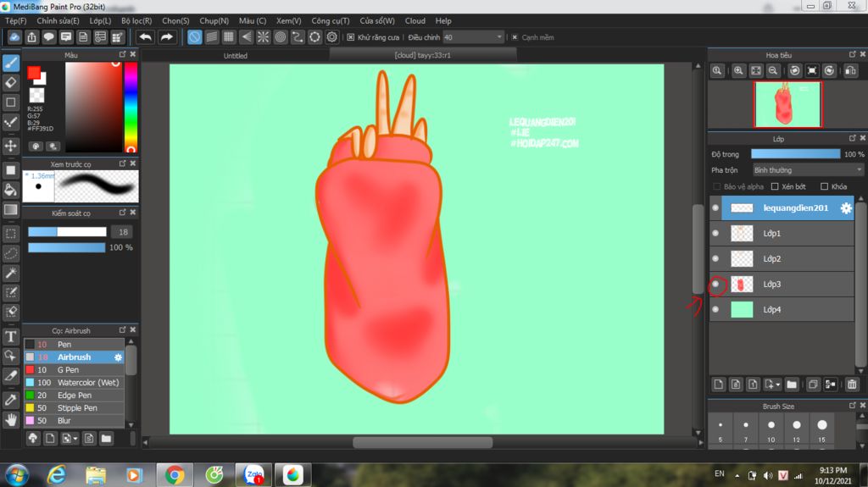
Task: Hide the Lớp2 layer
Action: point(715,258)
